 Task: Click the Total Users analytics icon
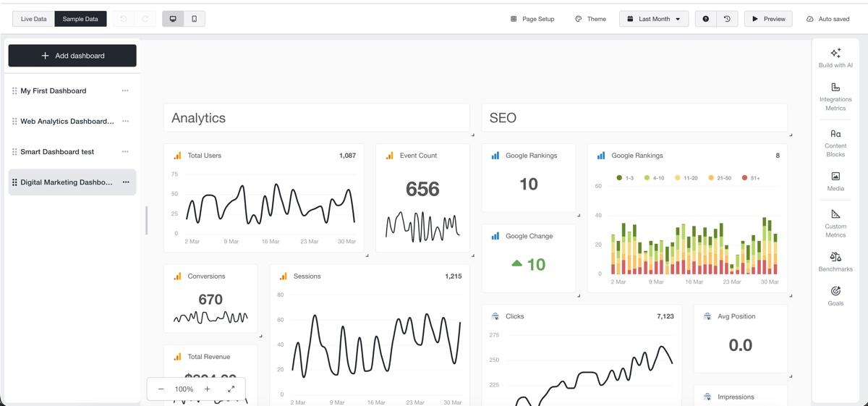tap(177, 156)
